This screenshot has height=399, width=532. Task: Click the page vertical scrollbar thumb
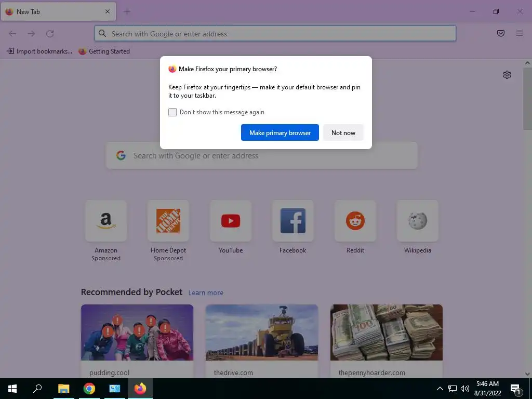tap(527, 98)
